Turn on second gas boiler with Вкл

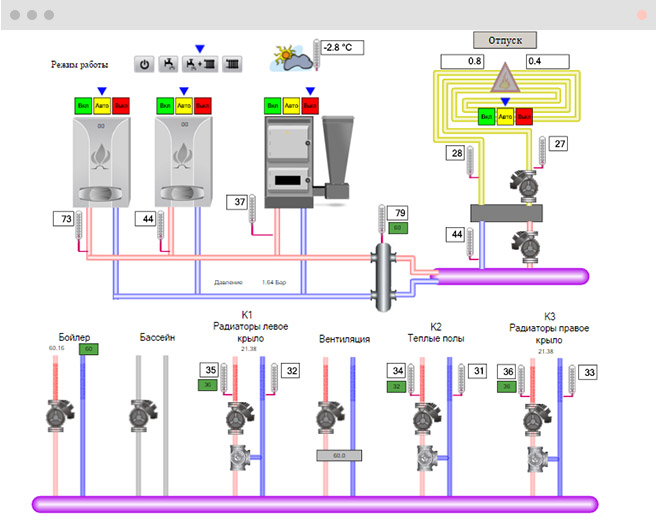pyautogui.click(x=165, y=106)
